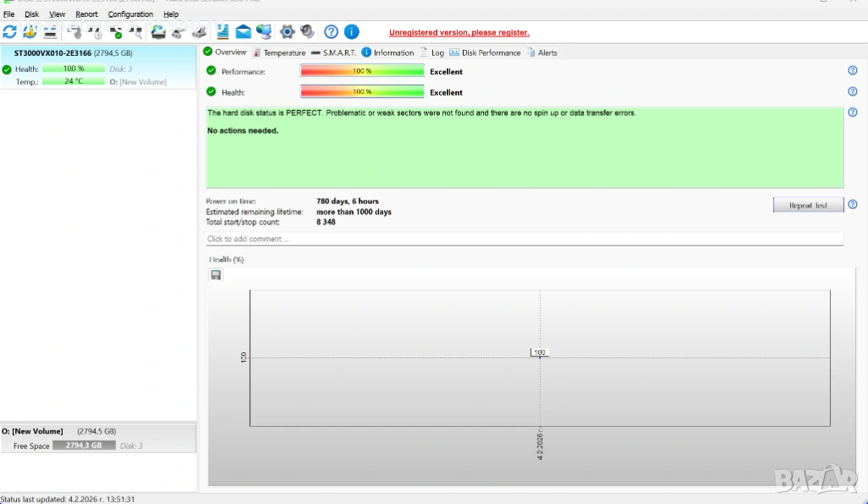The image size is (868, 504).
Task: Click the speaker sound toolbar icon
Action: click(x=308, y=32)
